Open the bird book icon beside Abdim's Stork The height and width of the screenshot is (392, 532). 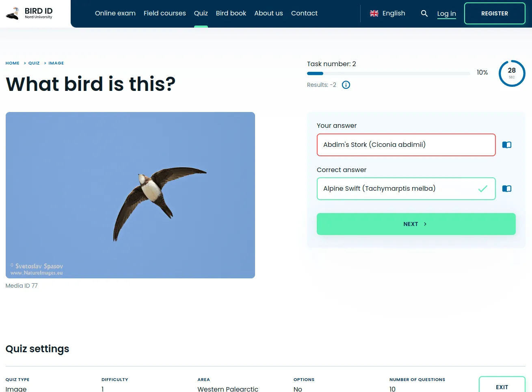click(507, 145)
